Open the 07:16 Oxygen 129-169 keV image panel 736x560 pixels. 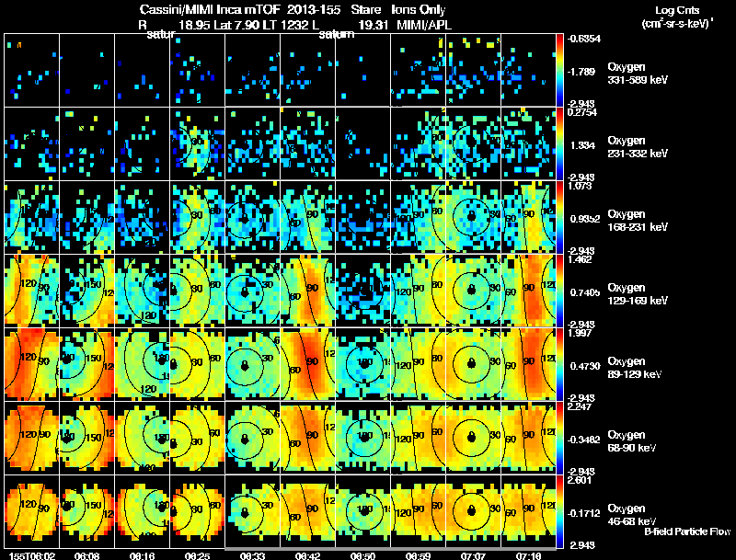coord(528,291)
